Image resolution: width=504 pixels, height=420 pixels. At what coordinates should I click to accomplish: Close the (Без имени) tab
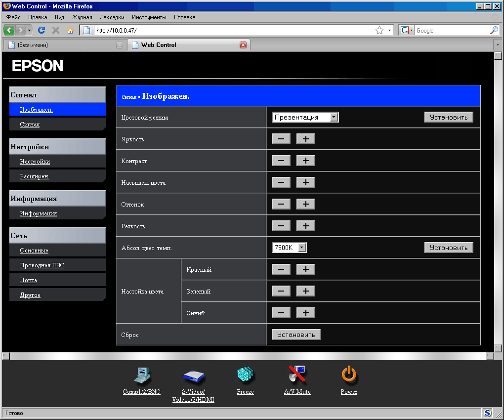tap(120, 45)
